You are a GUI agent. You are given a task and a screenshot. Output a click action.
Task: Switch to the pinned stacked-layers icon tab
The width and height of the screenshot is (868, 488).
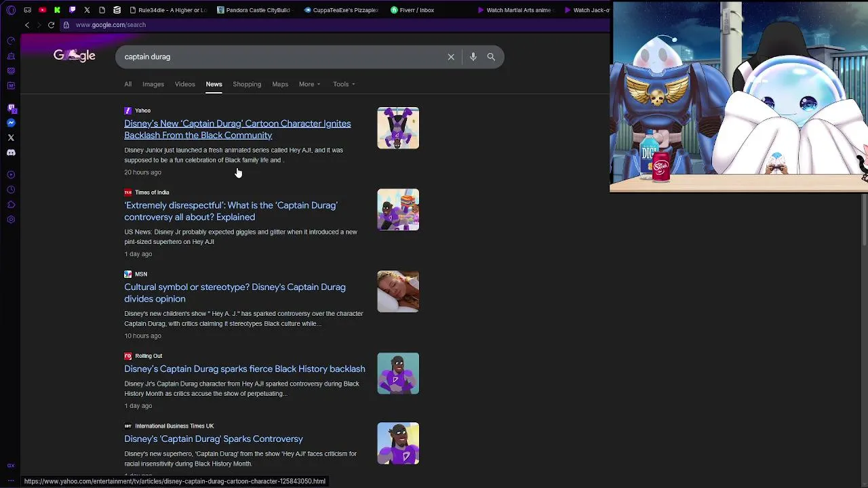[x=117, y=10]
